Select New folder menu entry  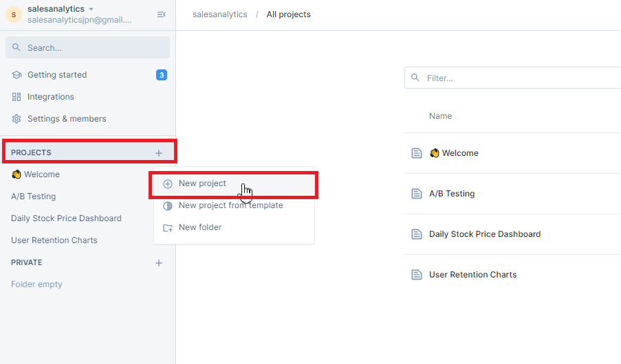(x=200, y=227)
